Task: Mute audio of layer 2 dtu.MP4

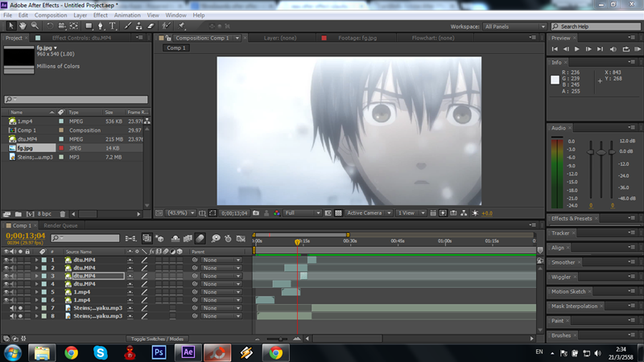Action: click(13, 268)
